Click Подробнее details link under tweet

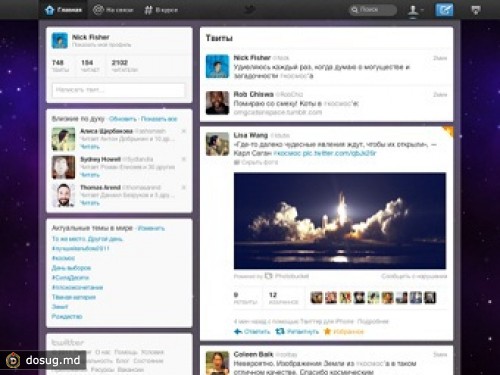point(373,321)
